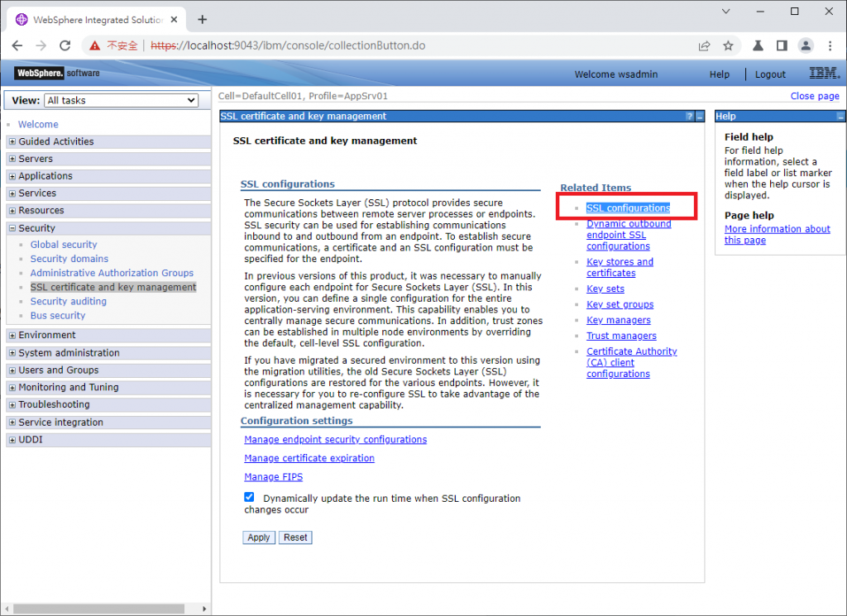The image size is (847, 616).
Task: Expand the Services node
Action: coord(12,193)
